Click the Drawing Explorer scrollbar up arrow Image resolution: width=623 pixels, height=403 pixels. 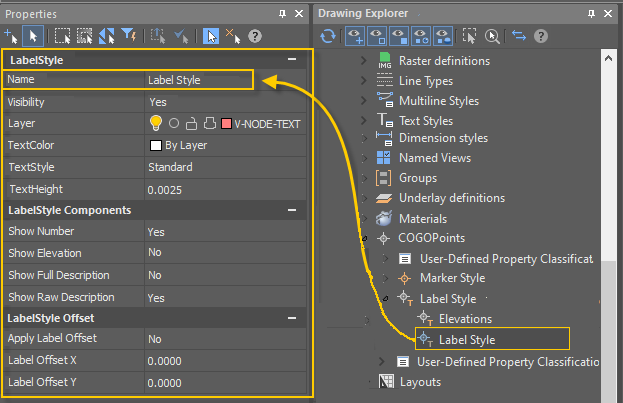tap(608, 58)
